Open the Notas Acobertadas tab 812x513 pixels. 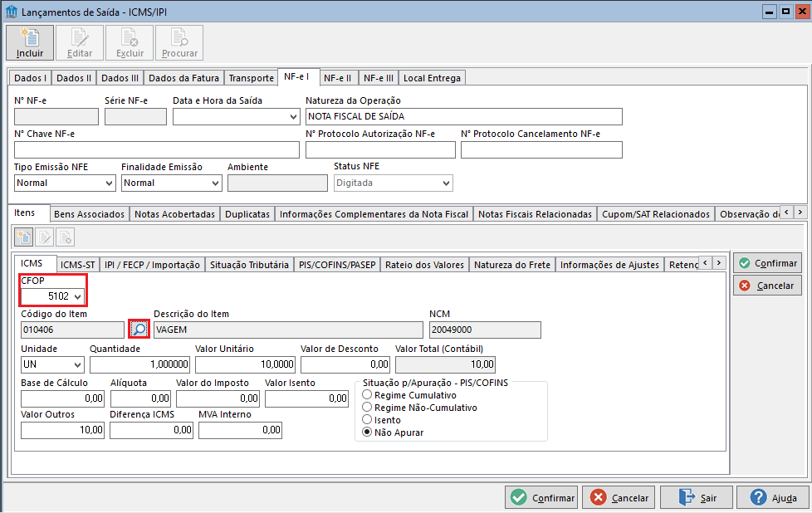tap(174, 214)
